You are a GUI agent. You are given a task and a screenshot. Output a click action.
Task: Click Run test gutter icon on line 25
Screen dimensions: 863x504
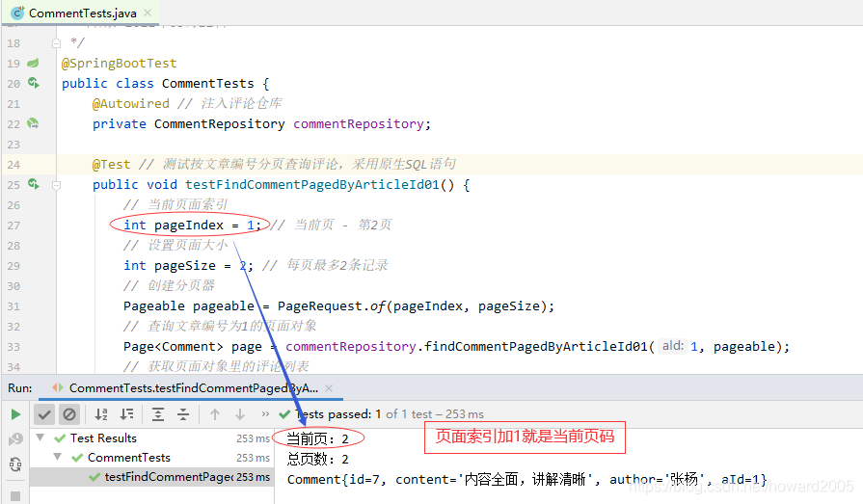click(x=34, y=184)
